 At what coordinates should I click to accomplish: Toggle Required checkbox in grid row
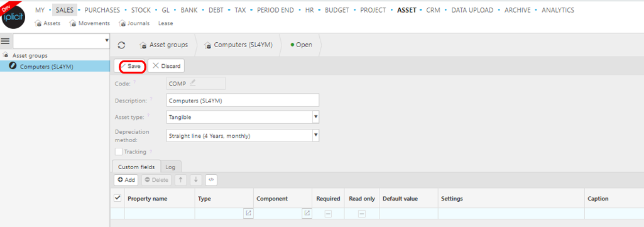pyautogui.click(x=328, y=213)
